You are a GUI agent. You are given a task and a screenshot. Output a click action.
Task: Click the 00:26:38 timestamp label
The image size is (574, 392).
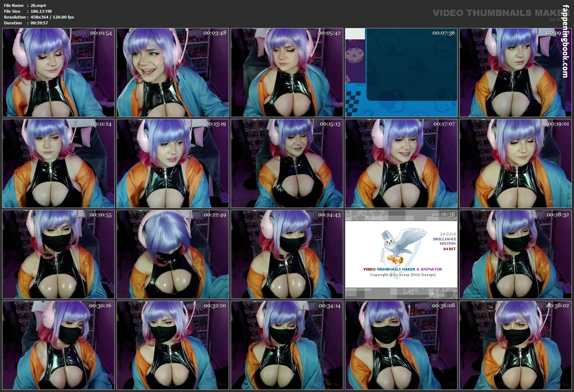(443, 215)
